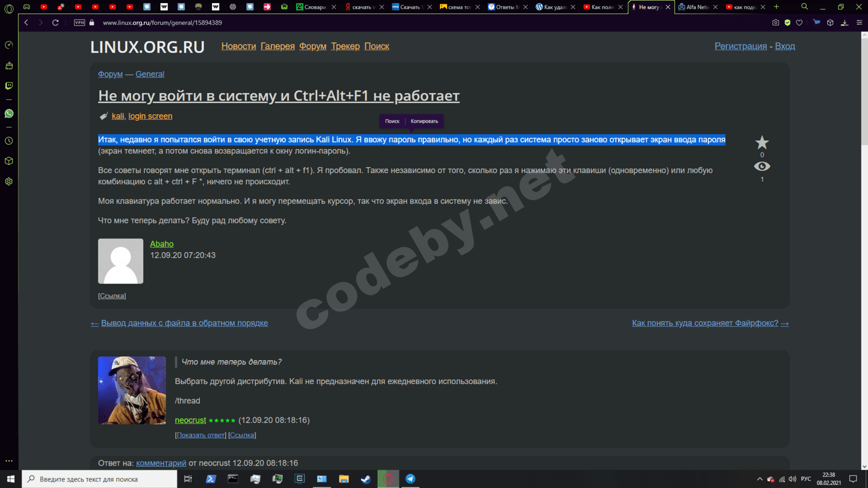Open the ad blocker shield icon

point(788,23)
